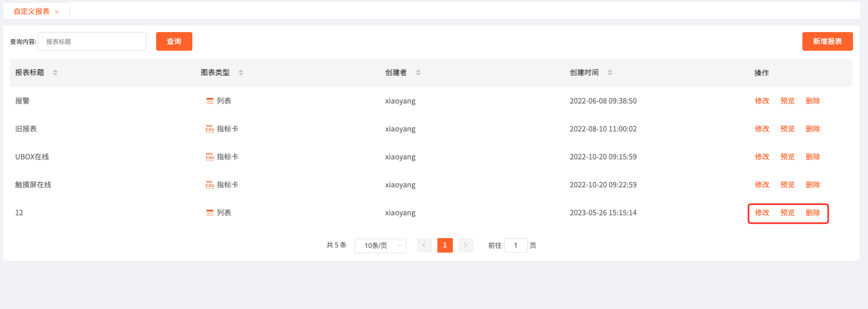Click 预览 for the 旧报表 report
Screen dimensions: 868x309
(x=787, y=129)
